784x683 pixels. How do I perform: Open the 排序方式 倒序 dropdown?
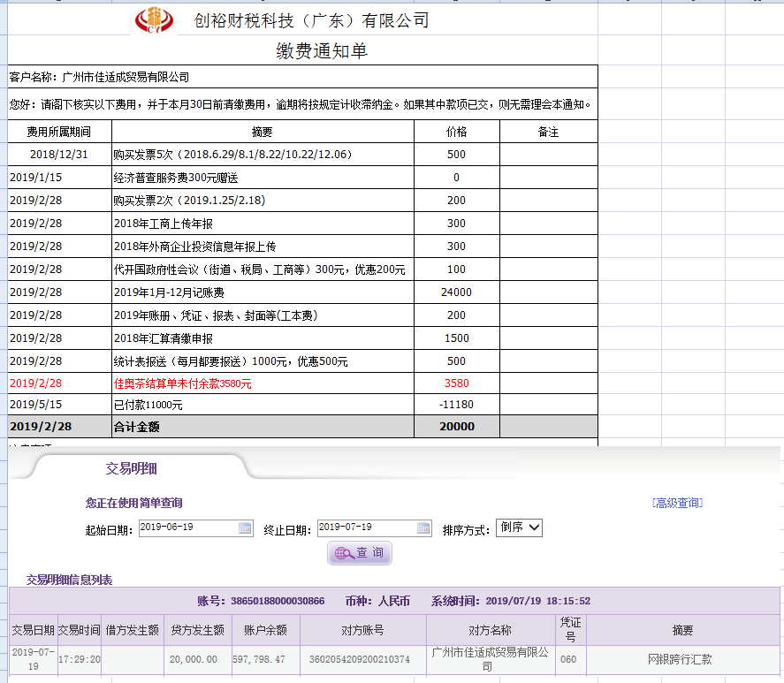click(x=519, y=527)
